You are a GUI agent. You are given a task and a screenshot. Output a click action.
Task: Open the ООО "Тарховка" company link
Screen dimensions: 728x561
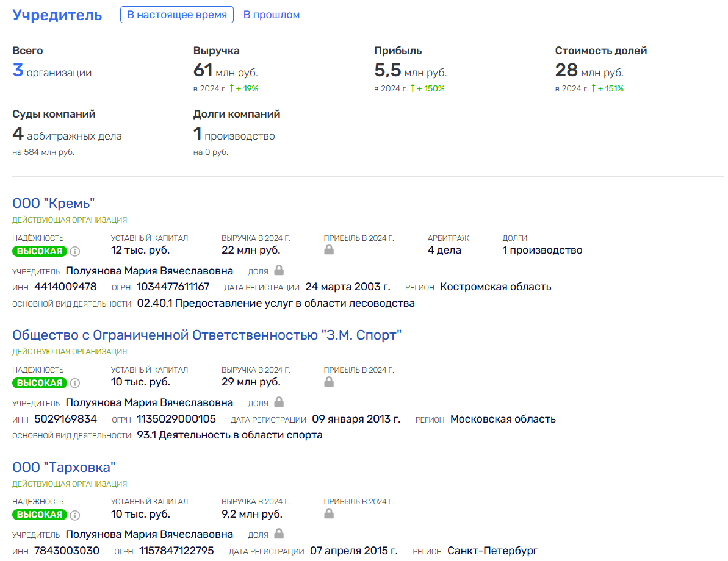(x=64, y=467)
